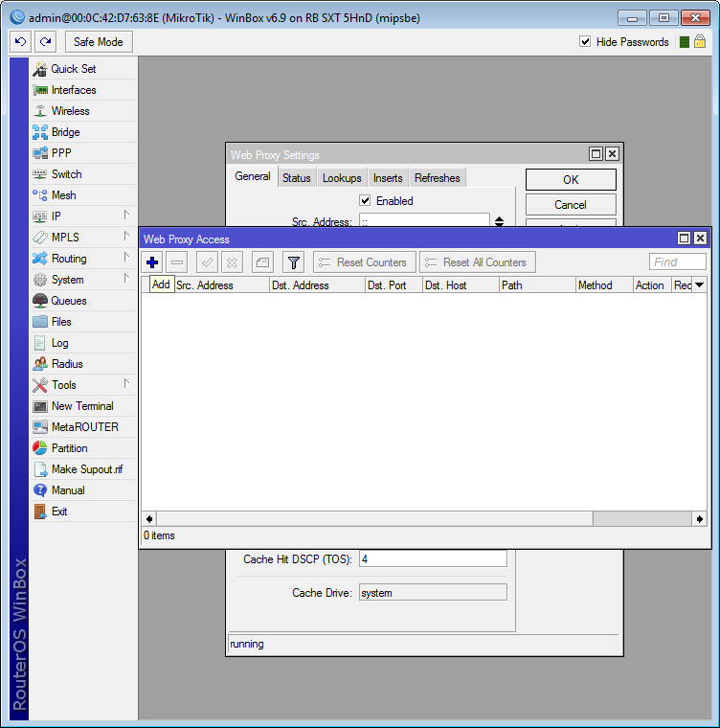Click the scroll right arrow
The width and height of the screenshot is (720, 728).
tap(699, 519)
